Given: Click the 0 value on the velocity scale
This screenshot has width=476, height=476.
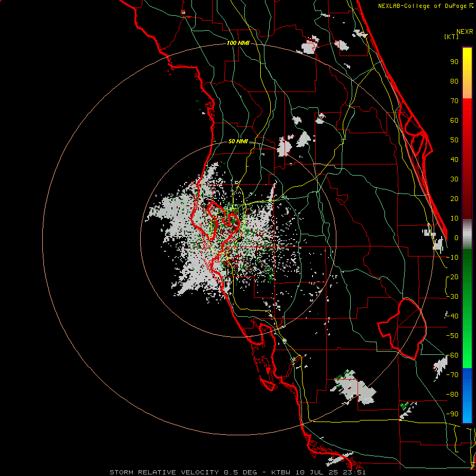Looking at the screenshot, I should click(456, 238).
